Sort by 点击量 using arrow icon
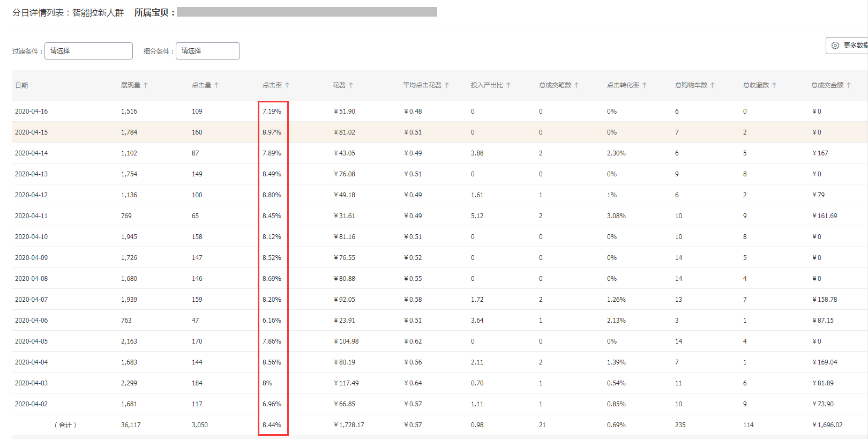This screenshot has height=439, width=868. (x=216, y=85)
